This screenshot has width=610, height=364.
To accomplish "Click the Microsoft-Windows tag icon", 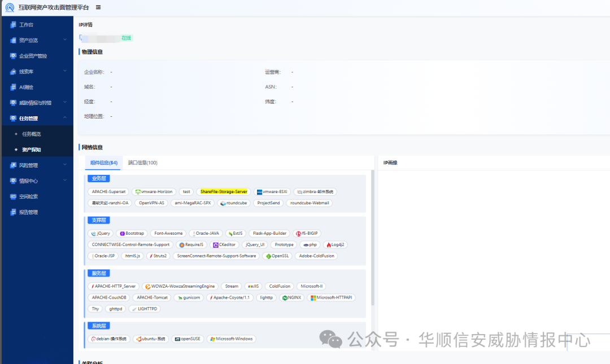I will pos(213,339).
